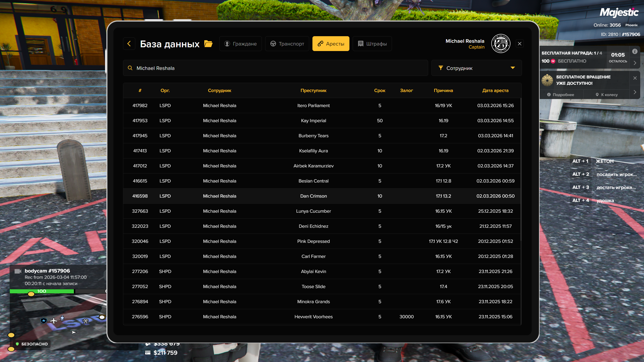Dismiss the free spin notification
Screen dimensions: 644x362
(635, 78)
